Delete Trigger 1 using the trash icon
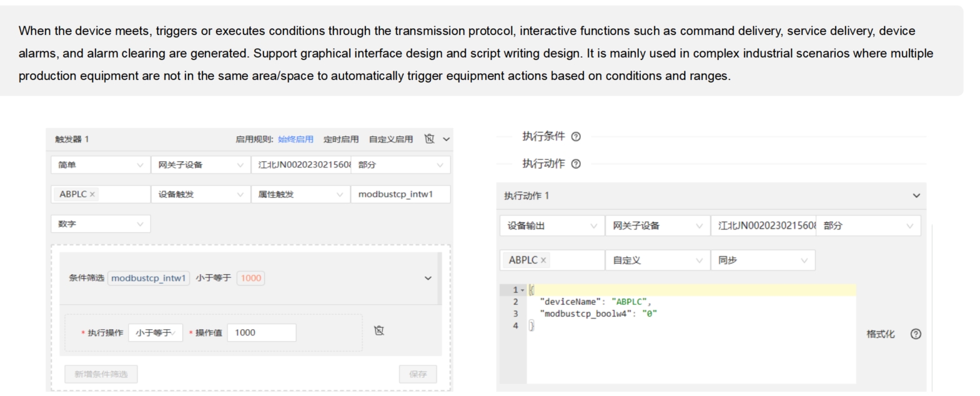This screenshot has height=396, width=980. click(429, 139)
